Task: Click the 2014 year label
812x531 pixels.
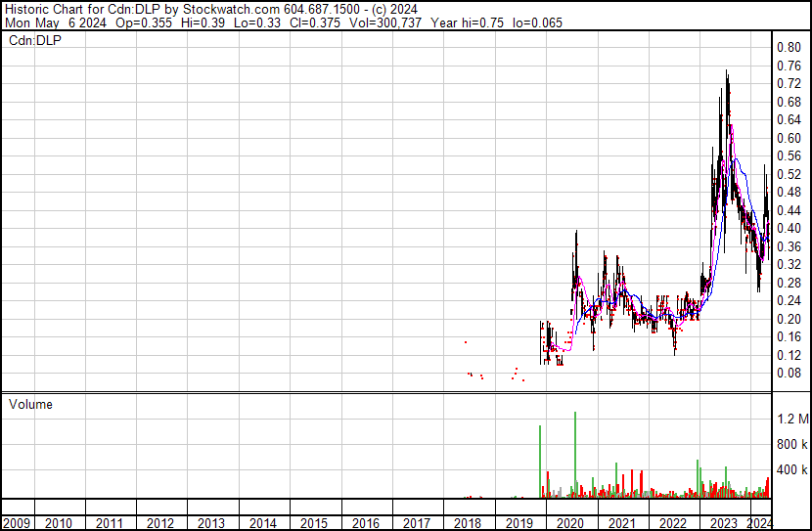Action: [262, 523]
